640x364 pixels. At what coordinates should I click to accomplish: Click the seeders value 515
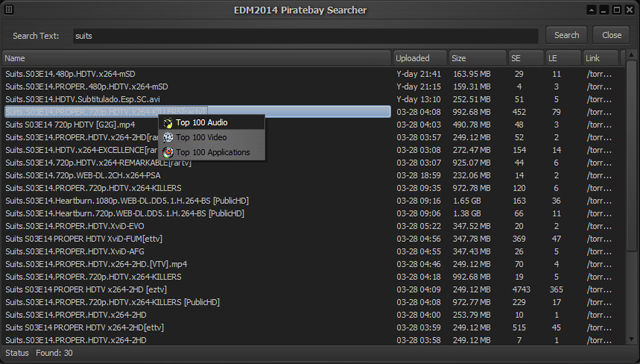point(519,327)
